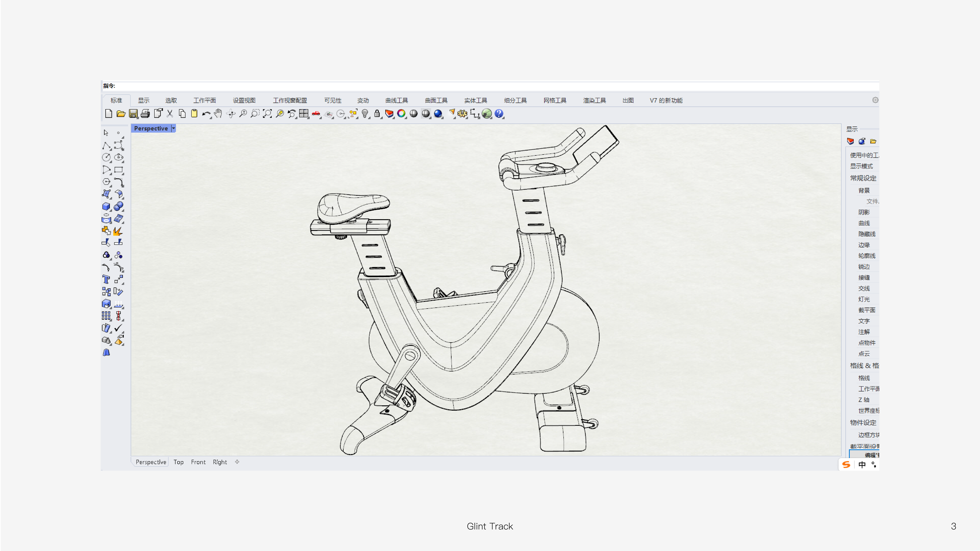Image resolution: width=980 pixels, height=551 pixels.
Task: Switch to the 显示 toolbar tab
Action: tap(144, 100)
